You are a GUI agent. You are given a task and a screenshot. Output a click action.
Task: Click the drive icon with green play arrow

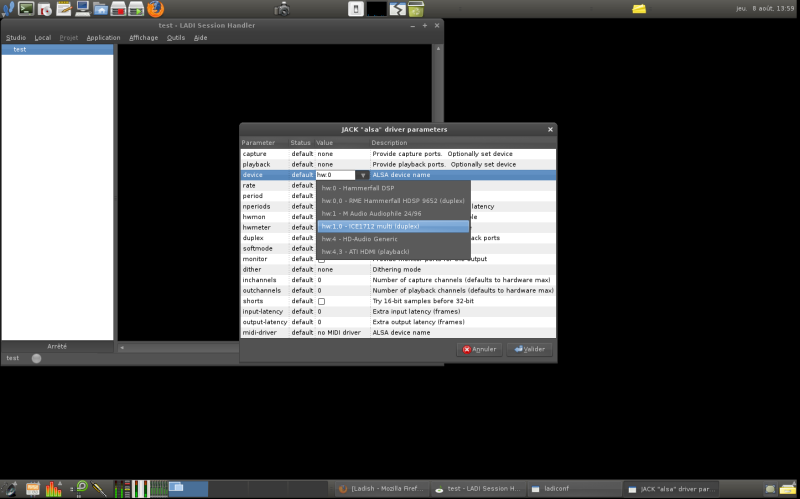pos(136,9)
